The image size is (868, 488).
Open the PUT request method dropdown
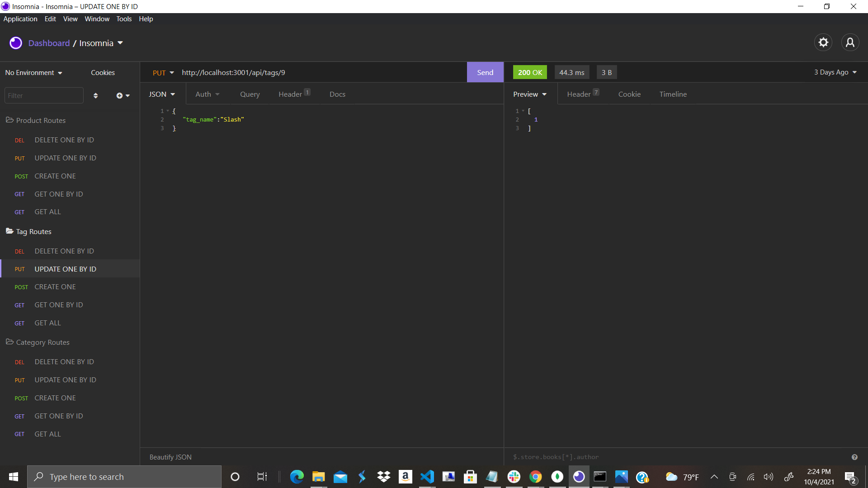[x=163, y=72]
